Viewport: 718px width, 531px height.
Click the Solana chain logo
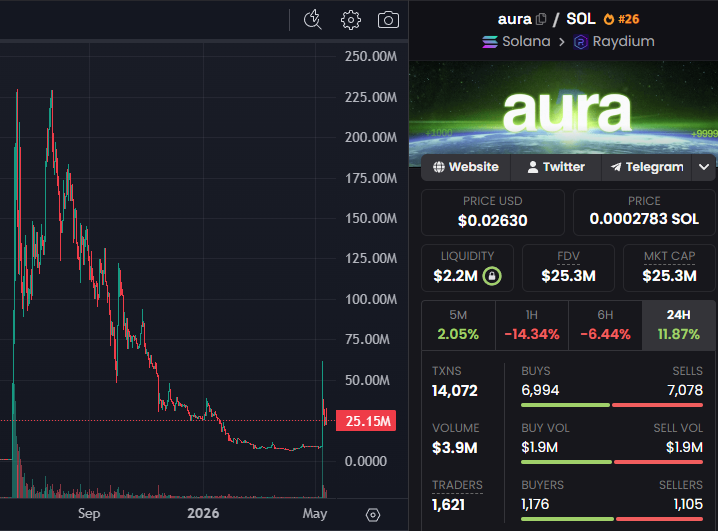point(490,42)
